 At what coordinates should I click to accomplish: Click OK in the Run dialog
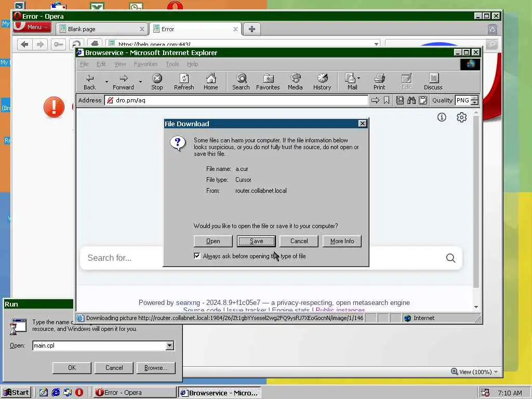tap(72, 368)
